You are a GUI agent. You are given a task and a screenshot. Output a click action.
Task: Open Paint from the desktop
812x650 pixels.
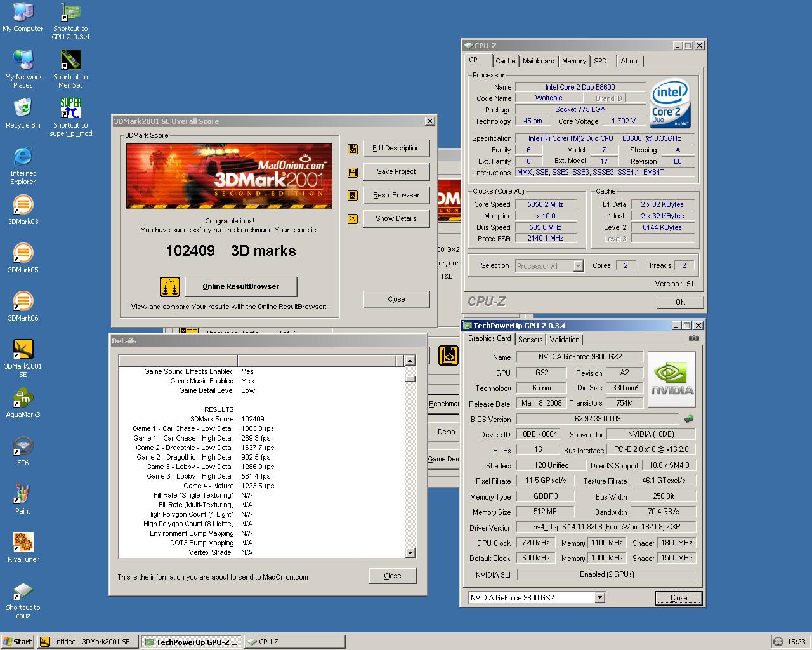coord(23,500)
